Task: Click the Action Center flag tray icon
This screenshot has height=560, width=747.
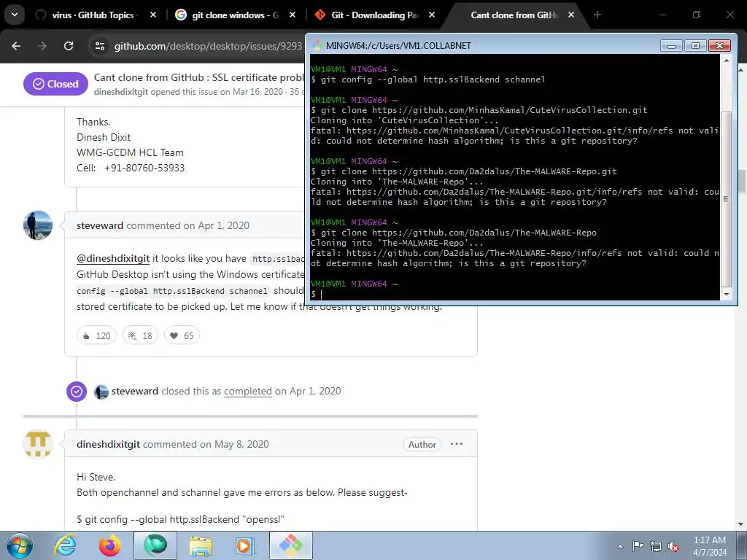Action: point(638,545)
